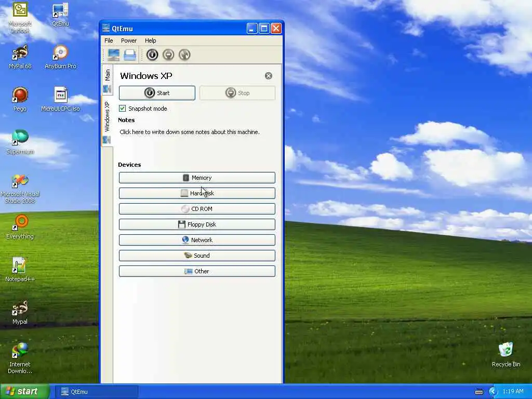The width and height of the screenshot is (532, 399).
Task: Expand the Other device section
Action: pos(197,271)
